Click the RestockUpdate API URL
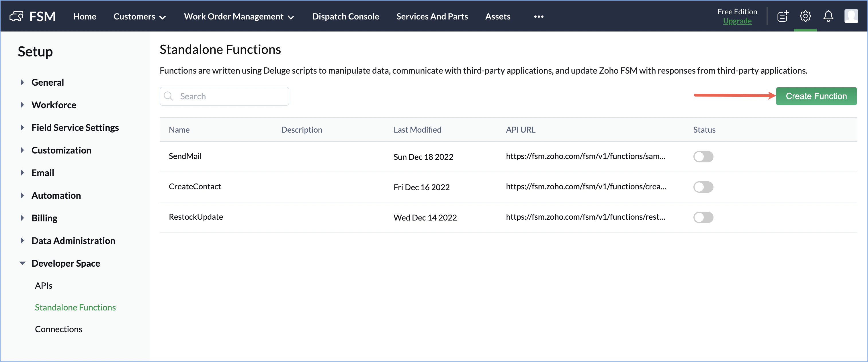 click(585, 217)
